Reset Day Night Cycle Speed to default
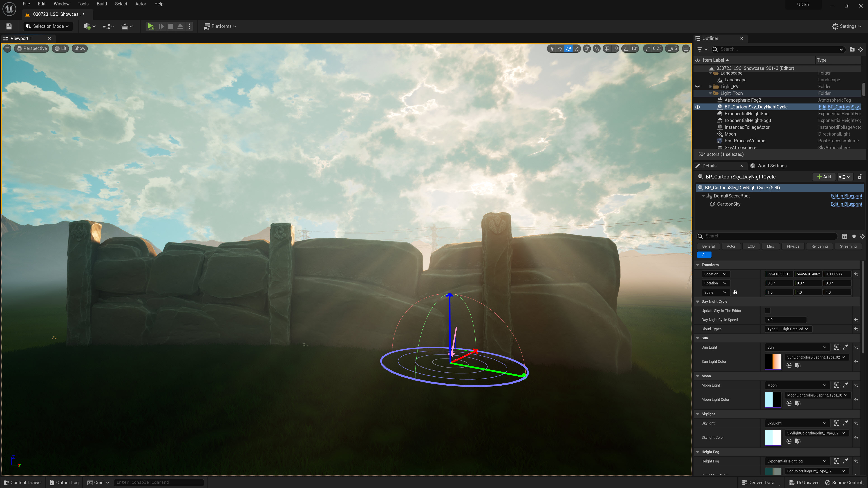The image size is (868, 488). [856, 320]
